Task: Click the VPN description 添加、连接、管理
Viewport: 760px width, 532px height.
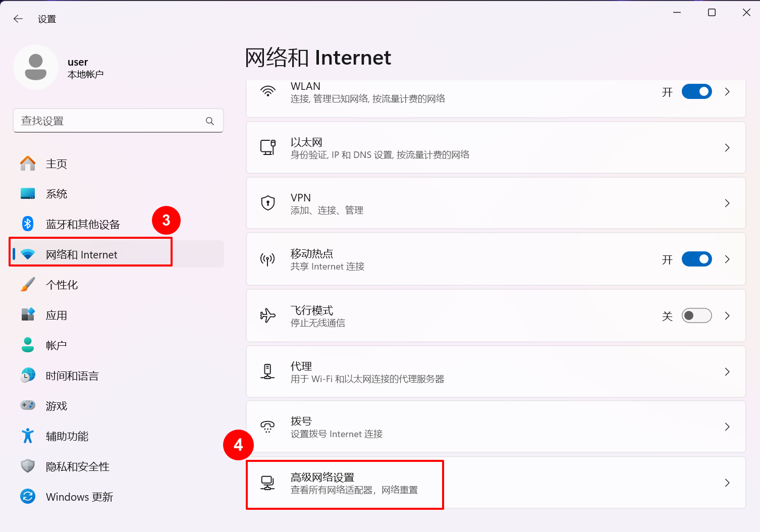Action: pyautogui.click(x=327, y=210)
